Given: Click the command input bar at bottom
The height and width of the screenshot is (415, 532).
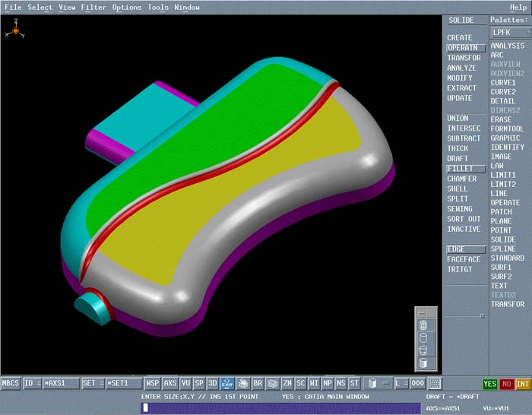Looking at the screenshot, I should (280, 408).
